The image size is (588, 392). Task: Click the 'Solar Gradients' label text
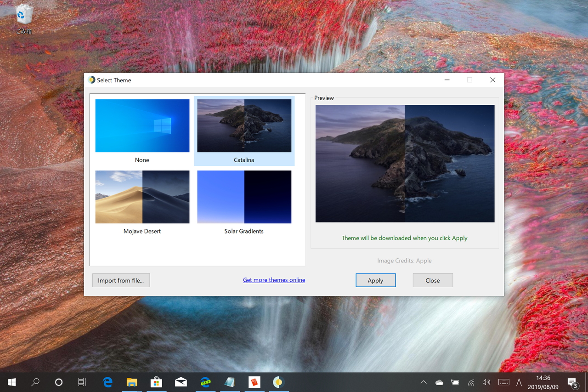coord(244,231)
